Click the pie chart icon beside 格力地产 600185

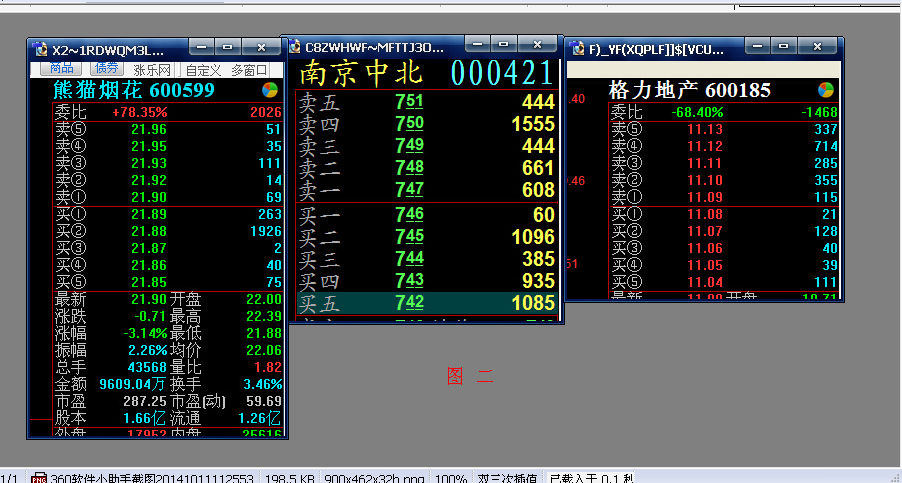click(825, 90)
